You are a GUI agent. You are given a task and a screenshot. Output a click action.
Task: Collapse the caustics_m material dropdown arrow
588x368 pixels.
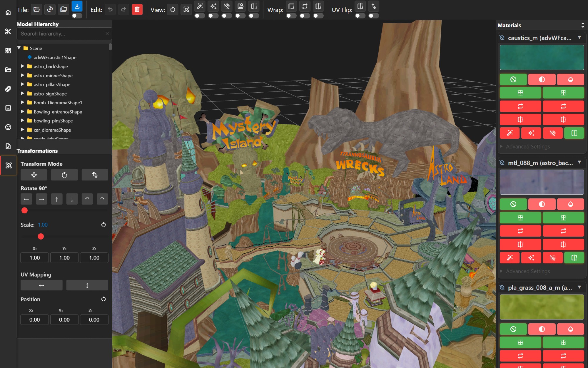tap(579, 37)
